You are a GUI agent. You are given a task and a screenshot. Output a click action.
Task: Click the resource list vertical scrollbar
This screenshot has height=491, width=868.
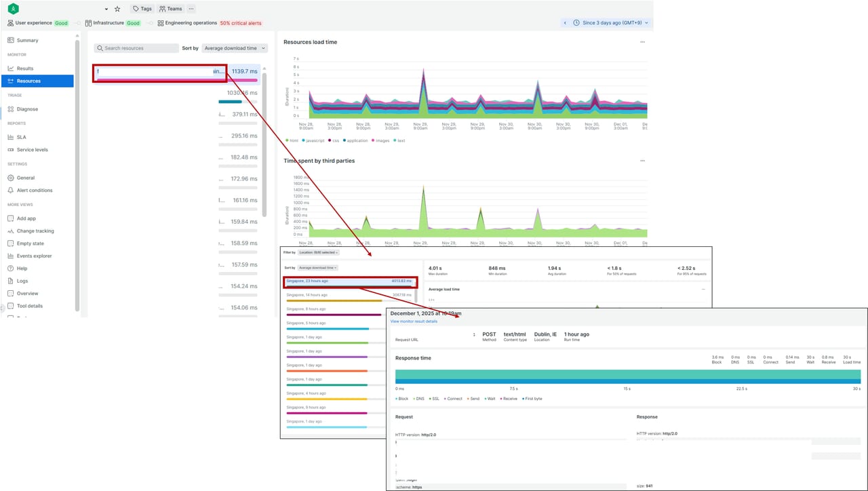pos(264,136)
